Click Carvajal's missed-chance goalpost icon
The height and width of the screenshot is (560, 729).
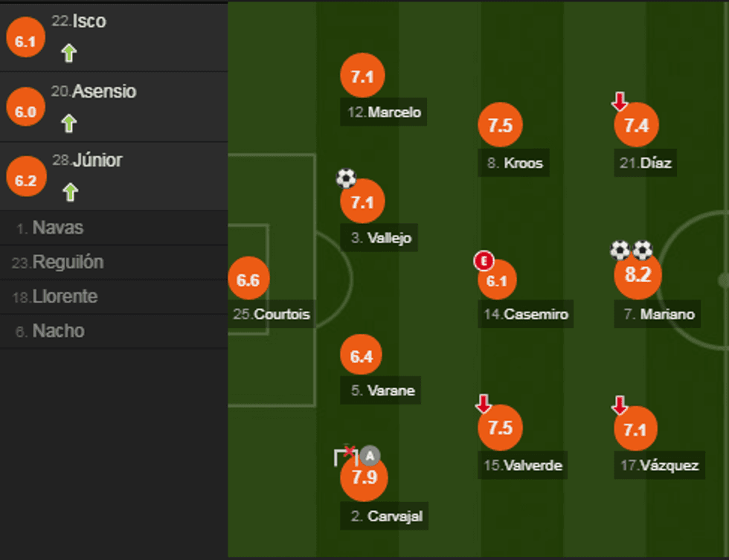point(347,455)
